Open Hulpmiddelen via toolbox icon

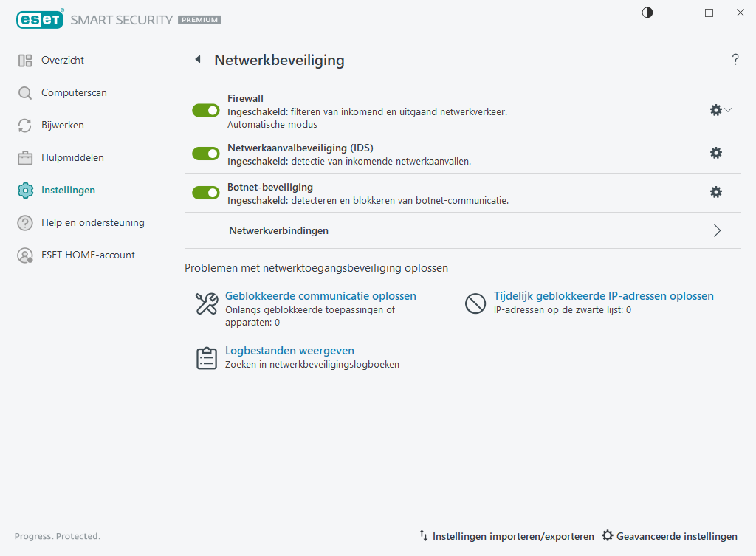25,157
